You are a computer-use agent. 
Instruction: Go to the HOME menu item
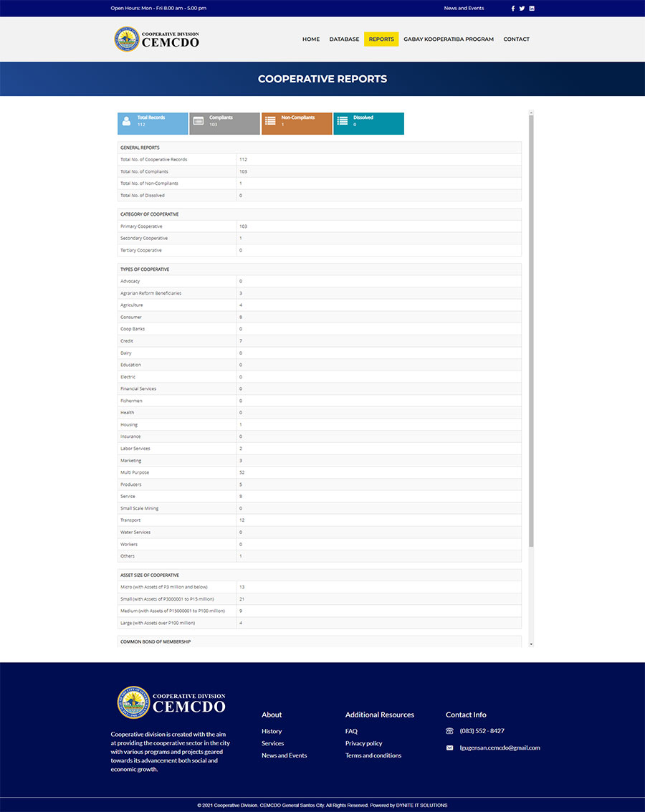tap(311, 39)
